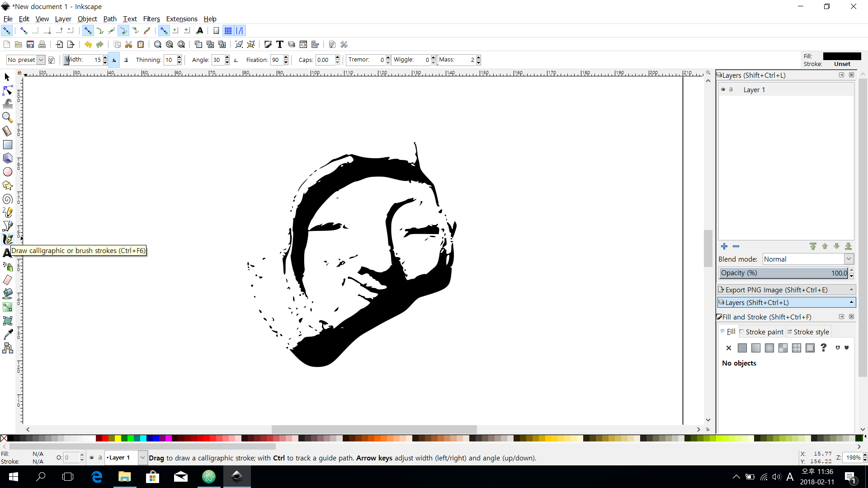Select the paint bucket fill tool
Viewport: 868px width, 488px height.
click(7, 294)
